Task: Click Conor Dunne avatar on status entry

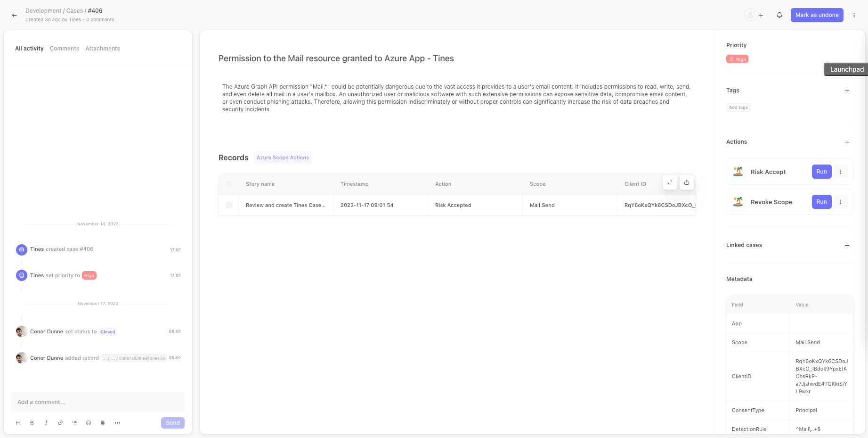Action: coord(22,331)
